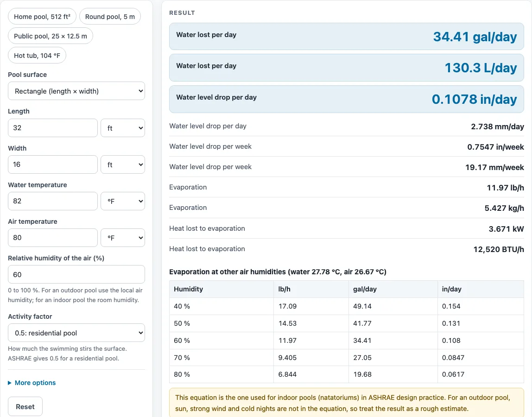Click the 11.97 lb/h evaporation value
The height and width of the screenshot is (417, 532).
point(506,188)
